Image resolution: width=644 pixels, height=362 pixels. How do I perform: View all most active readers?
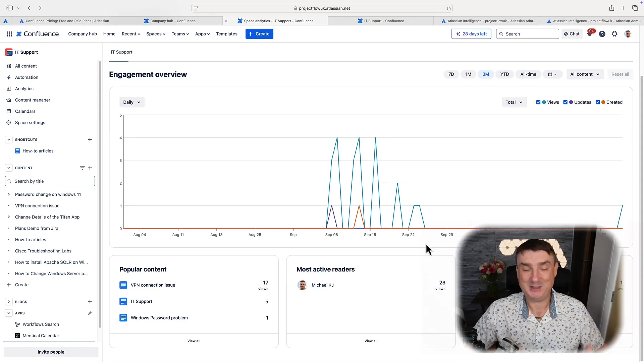coord(371,341)
